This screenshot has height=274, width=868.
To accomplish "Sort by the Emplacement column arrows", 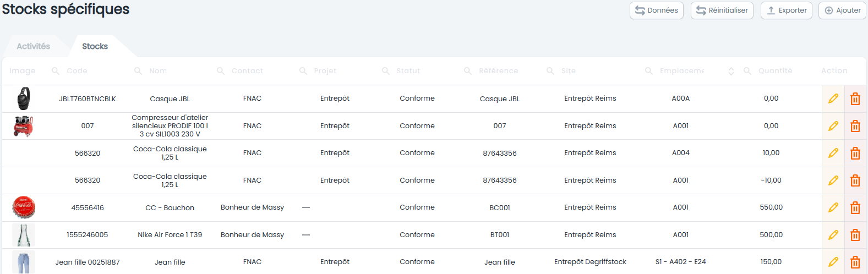I will [731, 71].
